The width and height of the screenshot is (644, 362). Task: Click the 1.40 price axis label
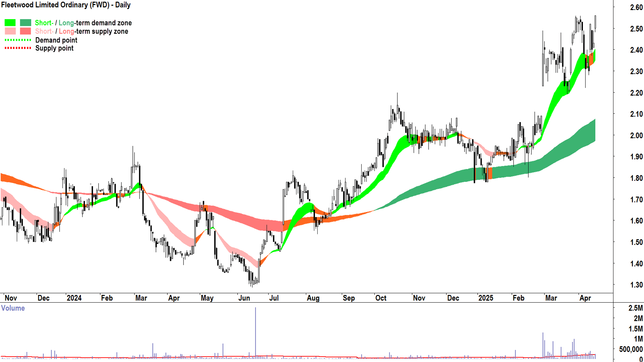(636, 263)
